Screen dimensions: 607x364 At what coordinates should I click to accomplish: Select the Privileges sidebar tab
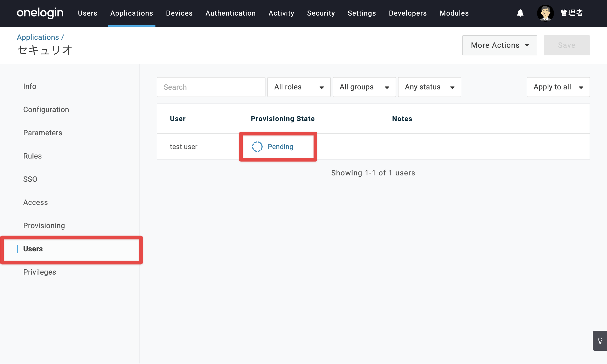click(x=40, y=272)
